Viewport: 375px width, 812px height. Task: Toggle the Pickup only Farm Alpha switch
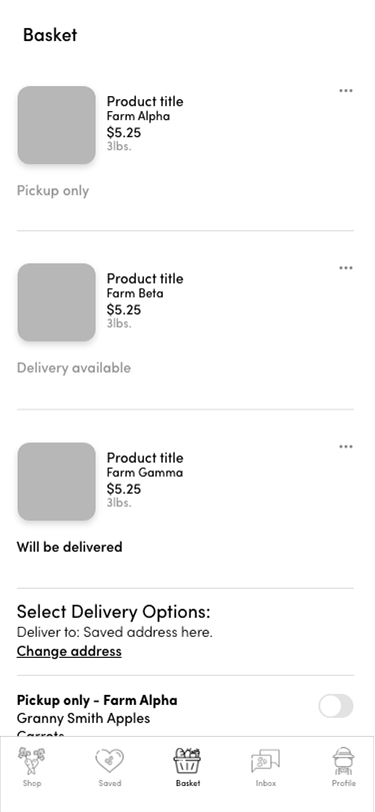(x=336, y=706)
